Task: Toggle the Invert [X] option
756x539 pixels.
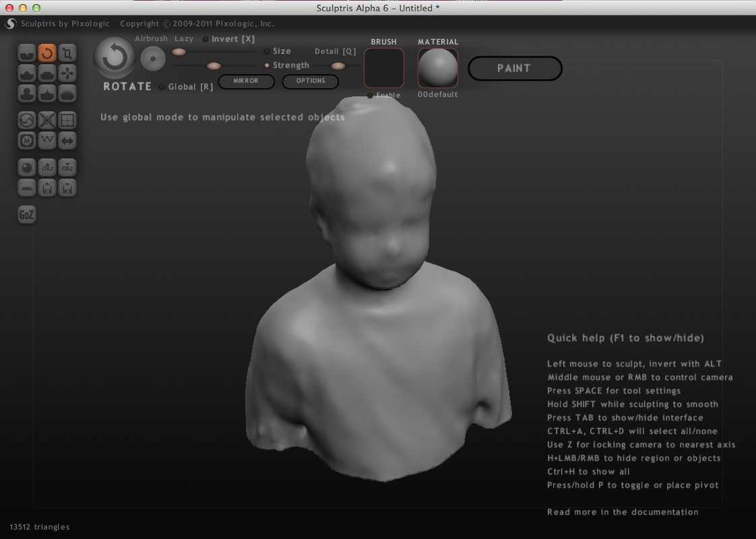Action: 228,39
